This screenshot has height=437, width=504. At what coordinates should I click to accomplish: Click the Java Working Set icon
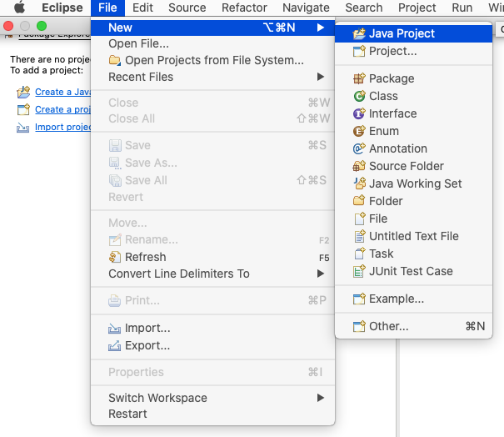coord(359,183)
